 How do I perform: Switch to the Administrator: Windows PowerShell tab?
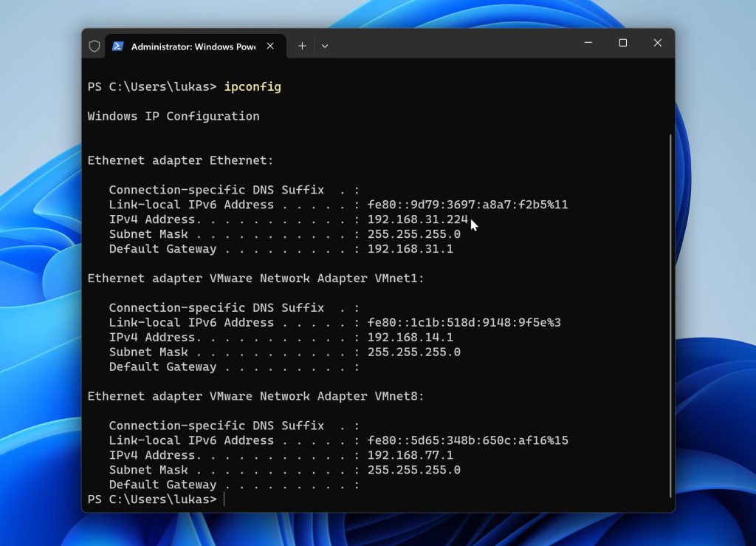(x=192, y=45)
